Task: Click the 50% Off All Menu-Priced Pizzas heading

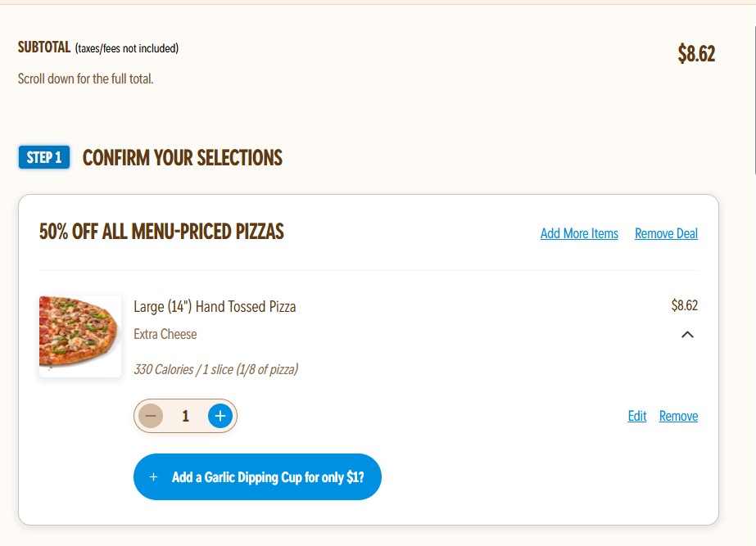Action: (161, 232)
